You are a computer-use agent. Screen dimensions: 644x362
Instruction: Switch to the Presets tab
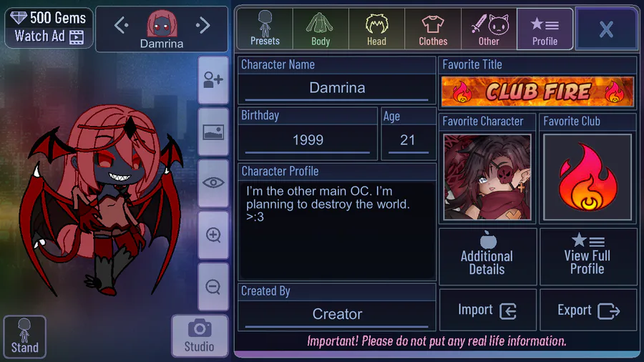point(265,29)
